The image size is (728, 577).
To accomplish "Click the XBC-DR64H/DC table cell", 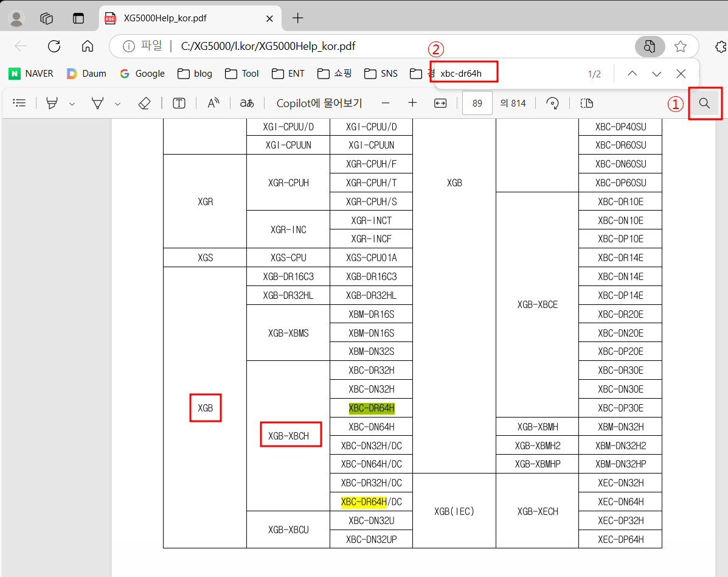I will click(372, 502).
